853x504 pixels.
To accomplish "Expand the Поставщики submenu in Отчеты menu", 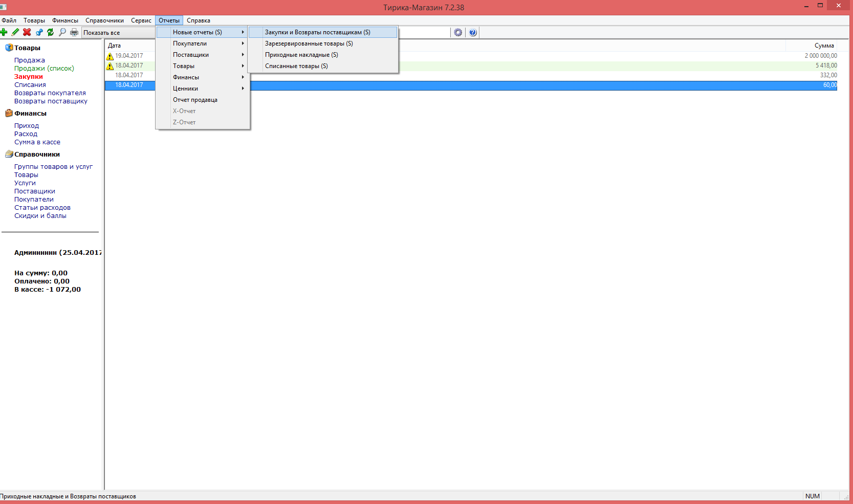I will click(x=203, y=55).
